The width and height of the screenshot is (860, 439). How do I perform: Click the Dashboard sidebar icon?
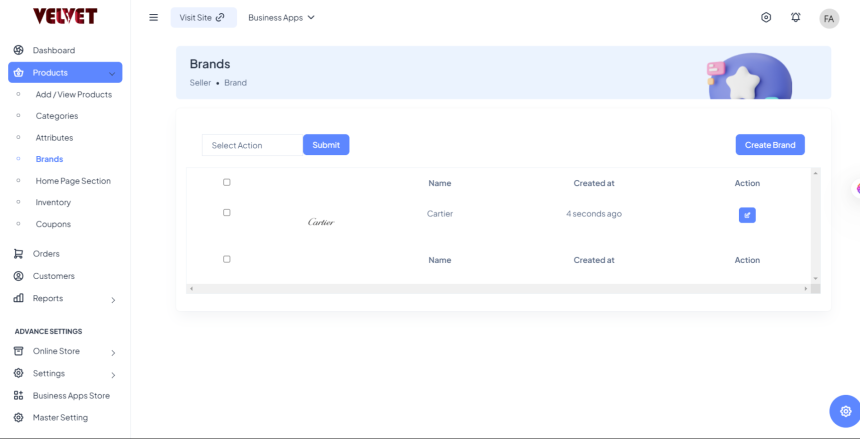coord(18,50)
